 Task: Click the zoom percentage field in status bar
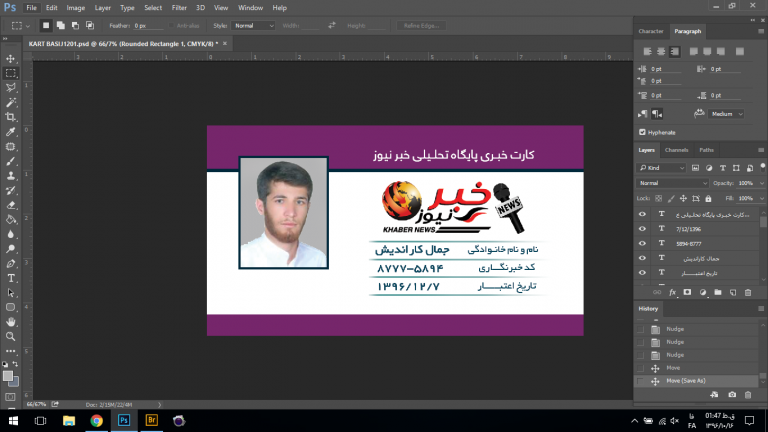pyautogui.click(x=37, y=405)
